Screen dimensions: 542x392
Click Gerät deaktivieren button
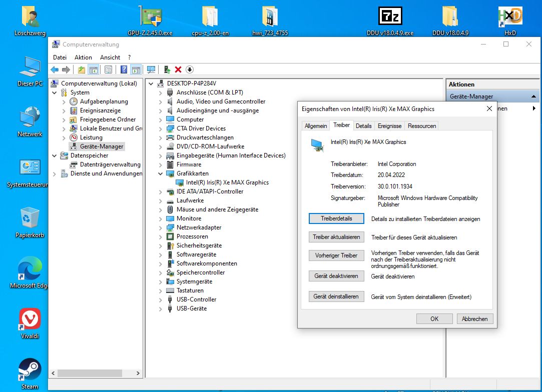[336, 276]
